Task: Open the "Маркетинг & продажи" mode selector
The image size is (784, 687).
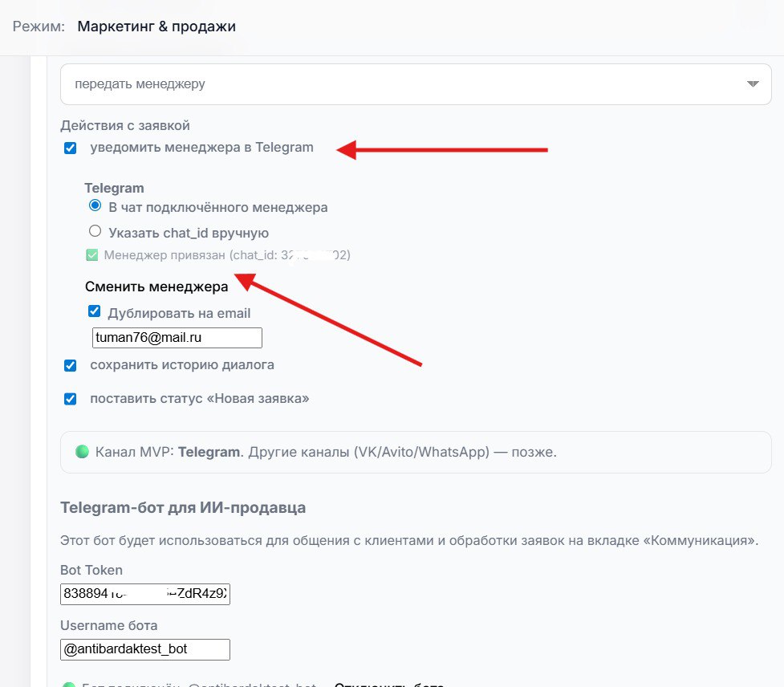Action: tap(156, 26)
